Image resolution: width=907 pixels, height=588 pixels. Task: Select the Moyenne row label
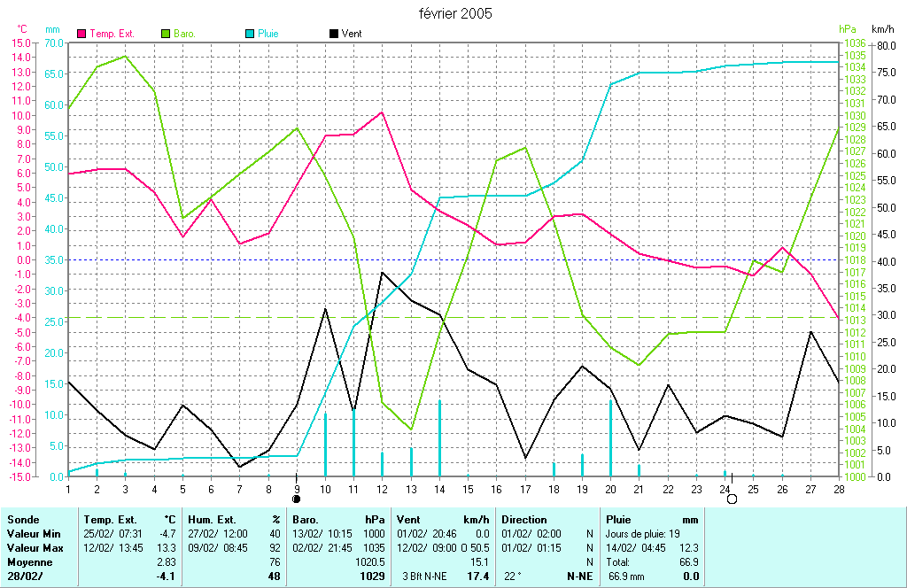[x=28, y=562]
